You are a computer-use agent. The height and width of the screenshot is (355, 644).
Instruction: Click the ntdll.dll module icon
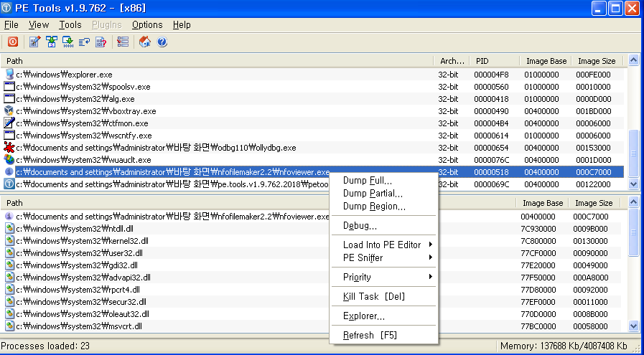pos(9,229)
